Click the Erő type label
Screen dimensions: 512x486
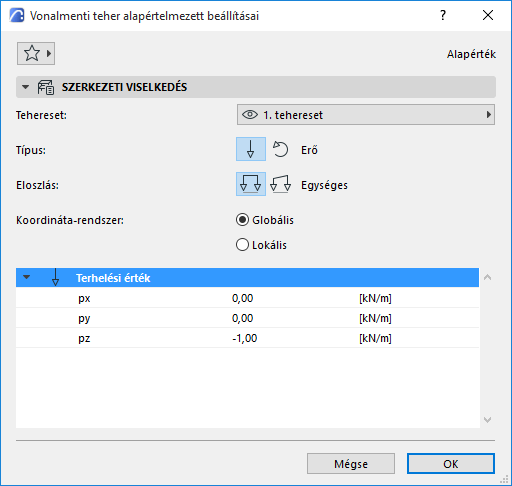point(309,150)
